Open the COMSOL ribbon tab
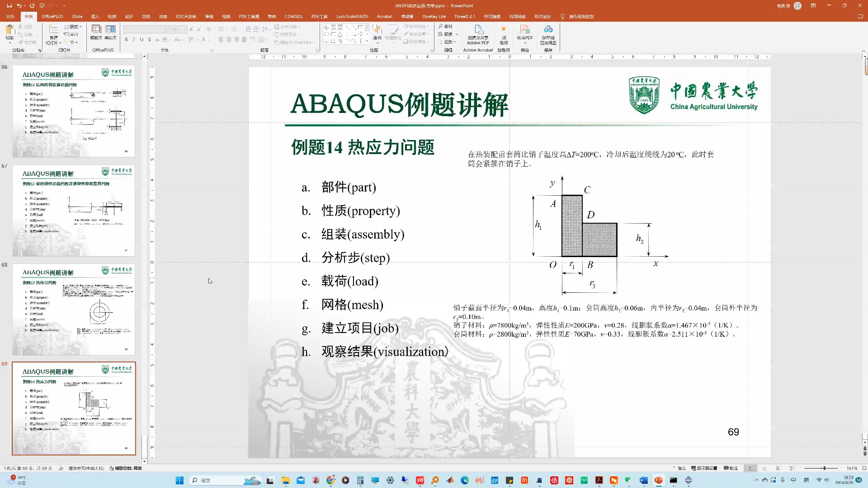Viewport: 868px width, 488px height. [293, 17]
